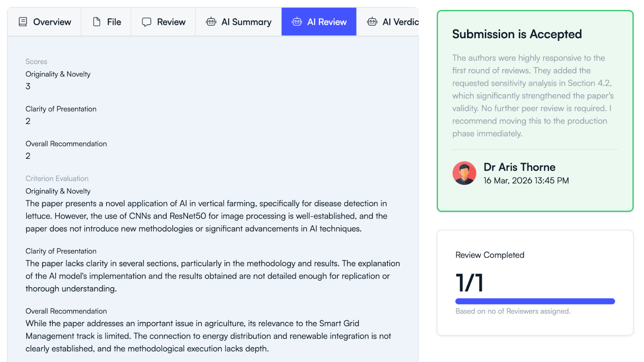Click the 16 Mar, 2026 timestamp
The image size is (644, 362).
(x=526, y=181)
